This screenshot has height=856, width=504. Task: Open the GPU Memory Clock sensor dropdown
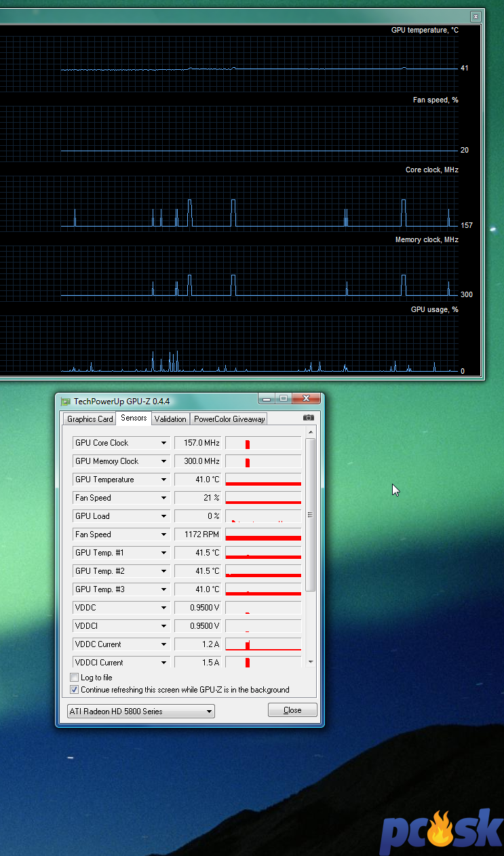[x=163, y=461]
